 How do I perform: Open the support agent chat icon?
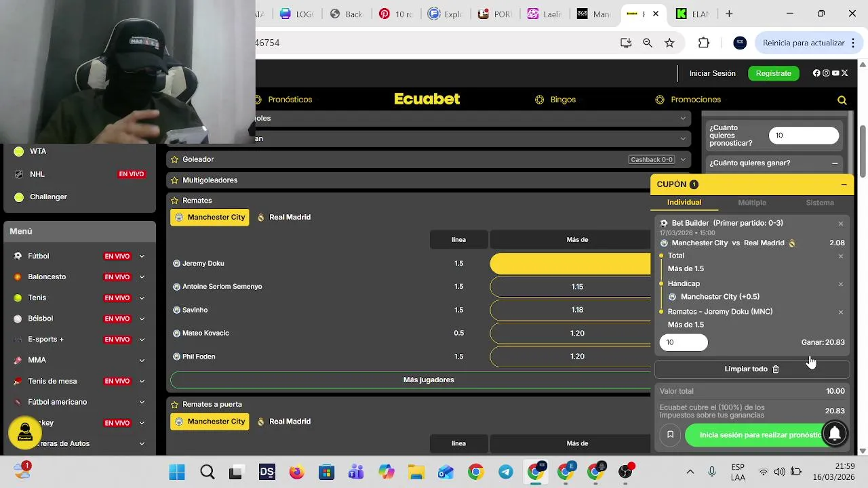25,432
